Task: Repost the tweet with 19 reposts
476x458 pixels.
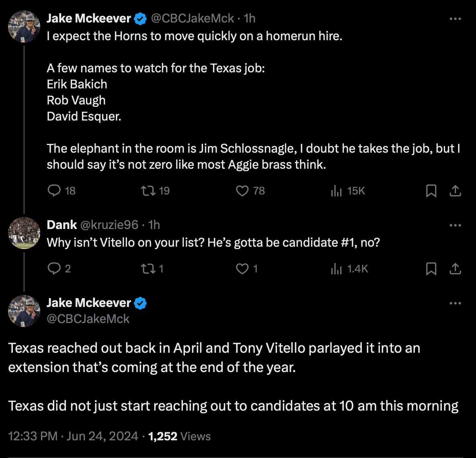Action: (x=148, y=190)
